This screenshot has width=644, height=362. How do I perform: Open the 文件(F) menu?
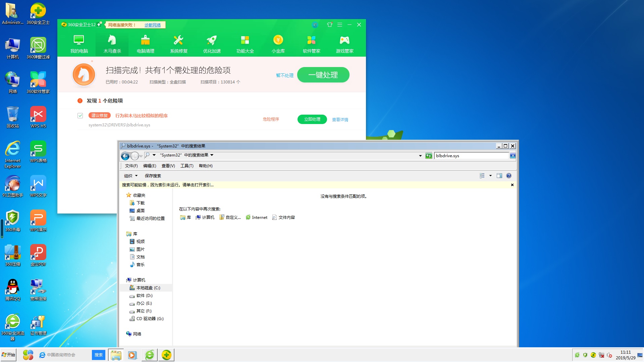tap(131, 166)
